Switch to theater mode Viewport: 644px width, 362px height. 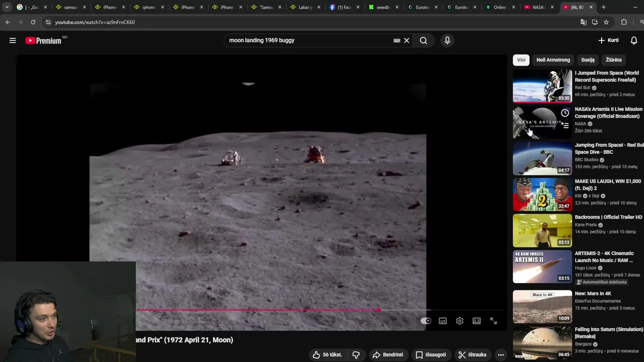[476, 321]
